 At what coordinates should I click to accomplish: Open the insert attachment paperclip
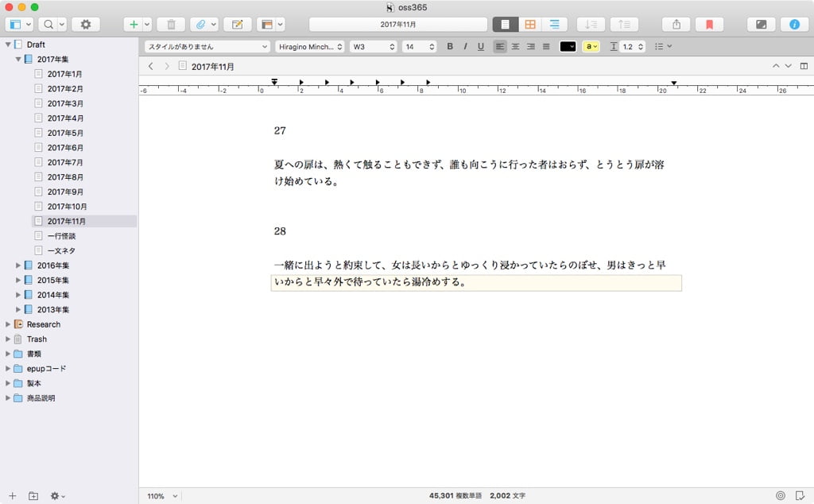[x=200, y=25]
